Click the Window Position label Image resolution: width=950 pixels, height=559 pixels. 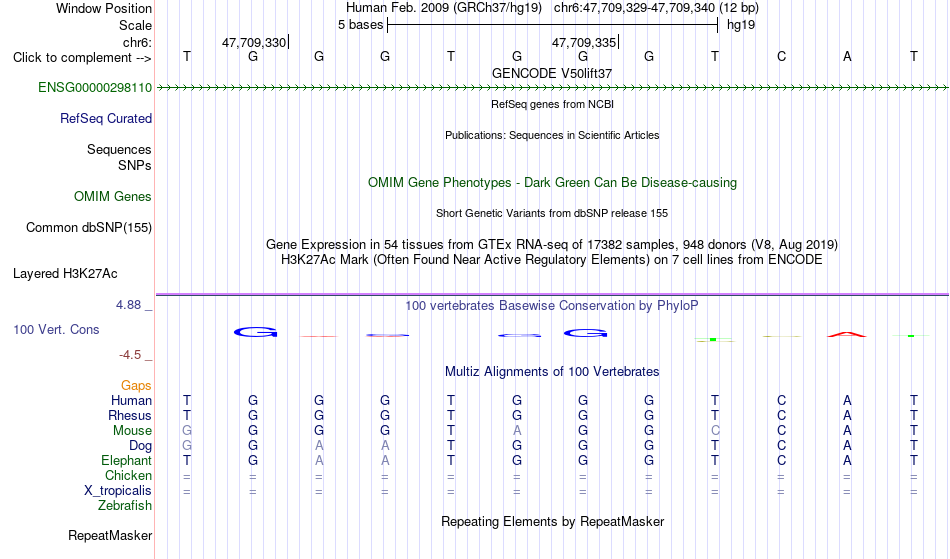tap(104, 8)
